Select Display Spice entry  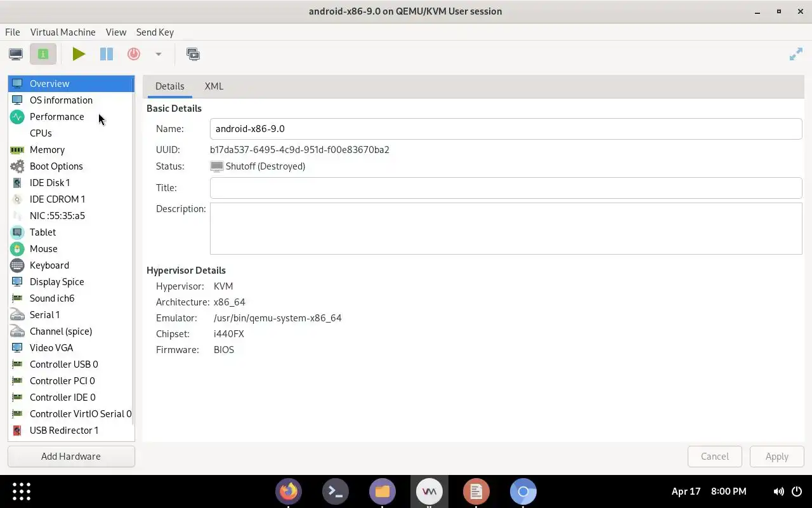coord(70,281)
